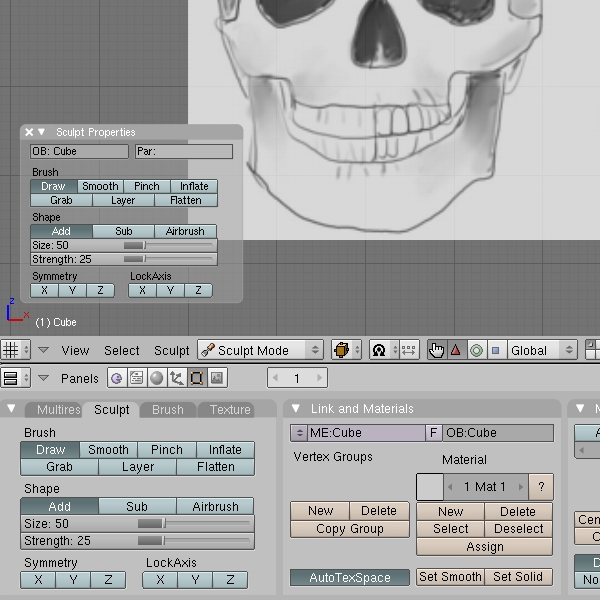Click Set Solid button
The image size is (600, 600).
click(518, 577)
